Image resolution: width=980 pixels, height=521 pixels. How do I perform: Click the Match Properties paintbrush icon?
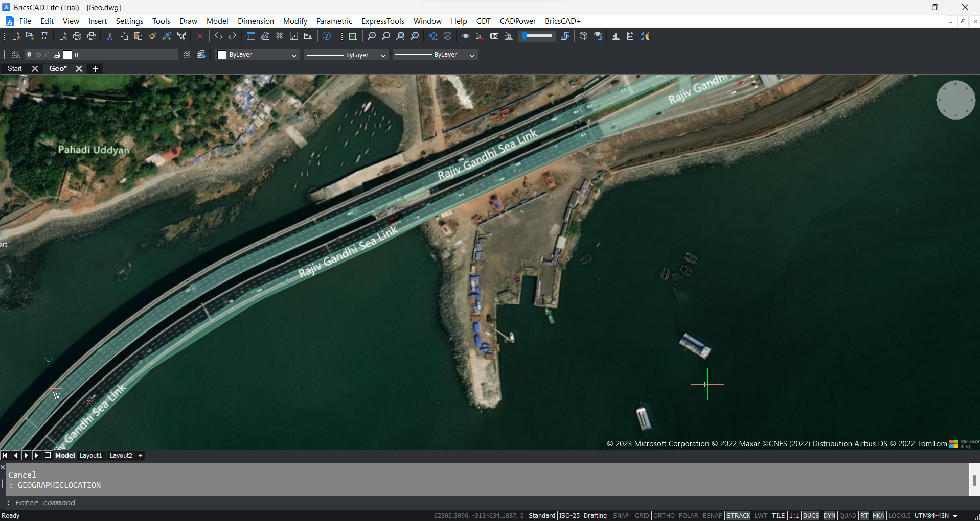(x=152, y=36)
